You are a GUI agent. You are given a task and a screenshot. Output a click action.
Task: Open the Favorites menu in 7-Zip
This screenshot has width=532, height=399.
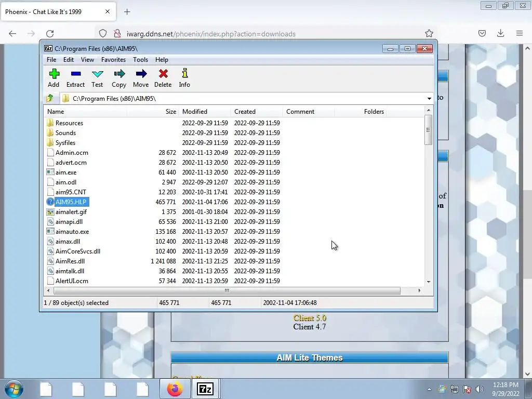click(x=113, y=60)
